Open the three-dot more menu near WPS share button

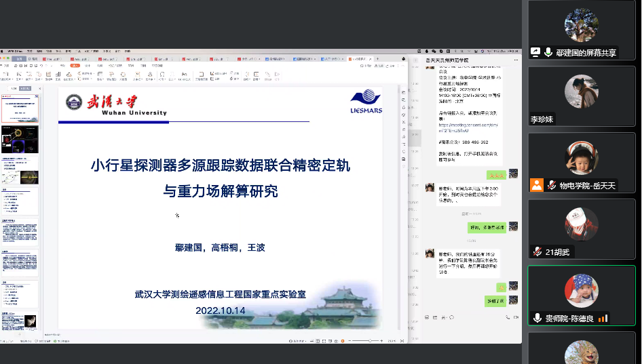tap(398, 66)
